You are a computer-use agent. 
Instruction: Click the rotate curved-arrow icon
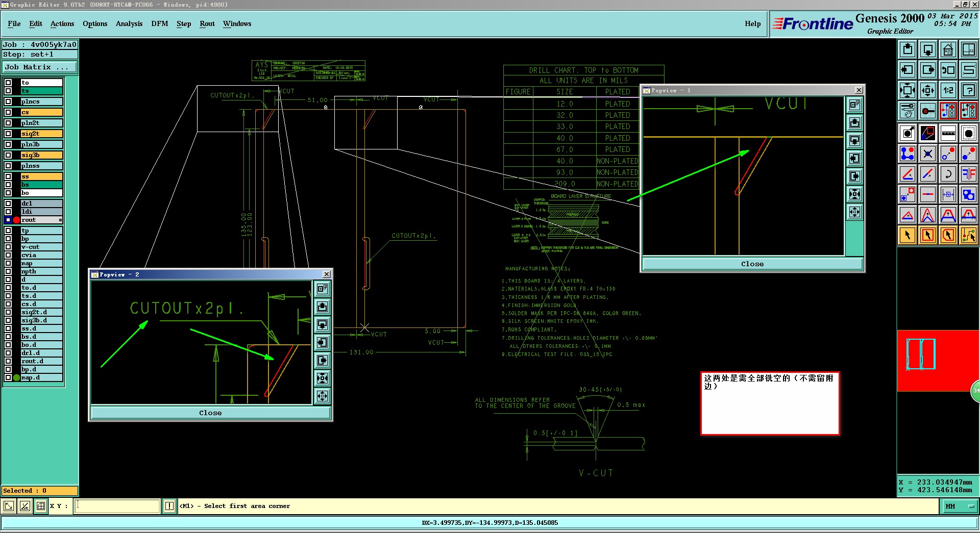(x=948, y=174)
